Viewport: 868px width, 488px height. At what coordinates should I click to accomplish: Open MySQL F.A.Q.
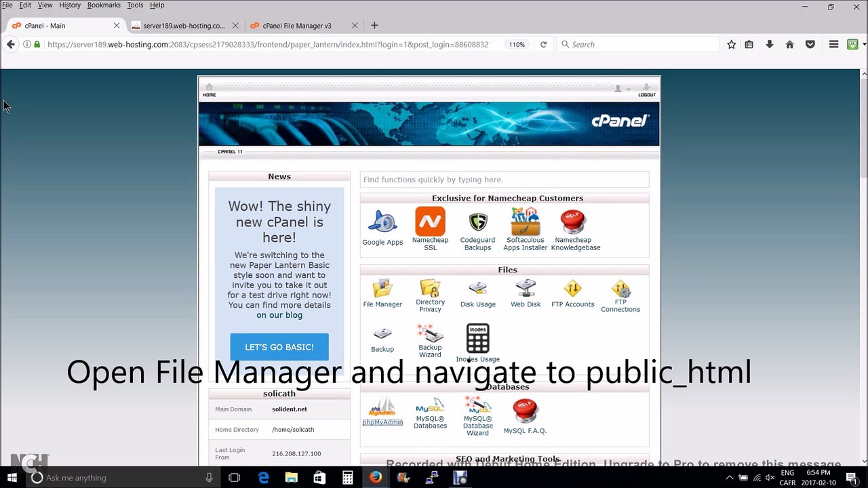[525, 416]
